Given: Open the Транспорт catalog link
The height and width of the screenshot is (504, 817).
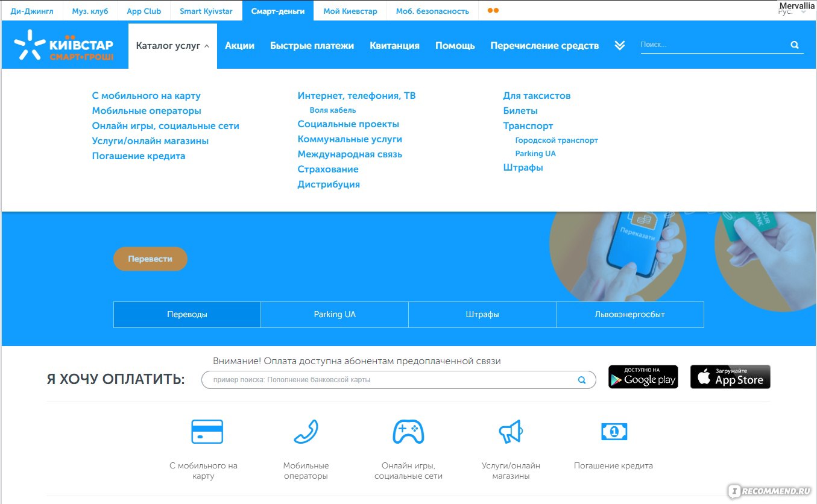Looking at the screenshot, I should [528, 126].
